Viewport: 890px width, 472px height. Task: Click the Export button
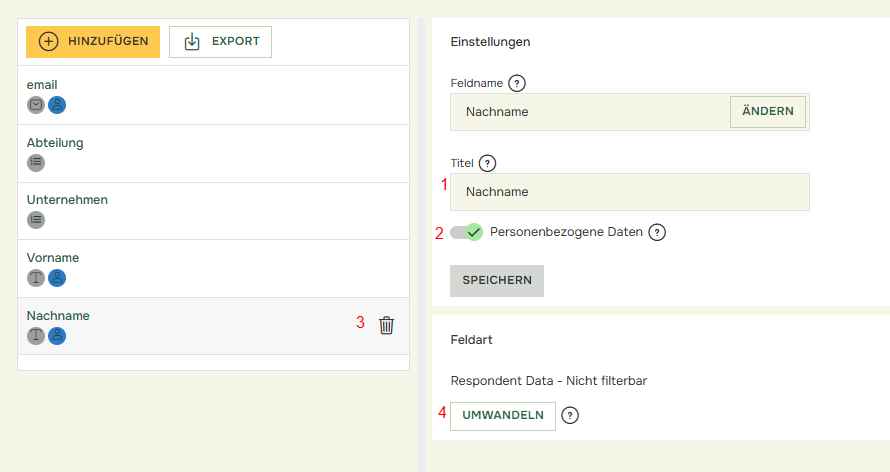tap(220, 42)
